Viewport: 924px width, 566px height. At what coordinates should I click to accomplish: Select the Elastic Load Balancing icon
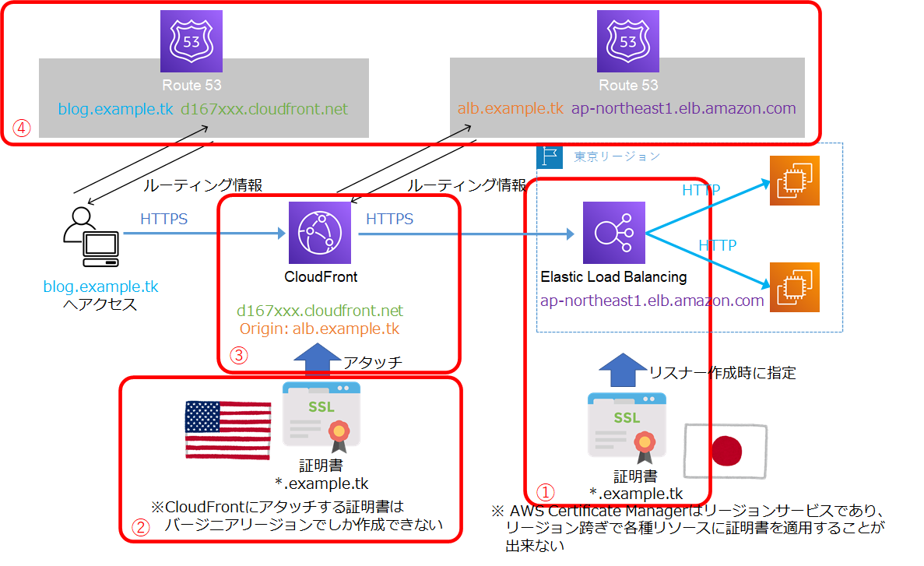point(614,233)
